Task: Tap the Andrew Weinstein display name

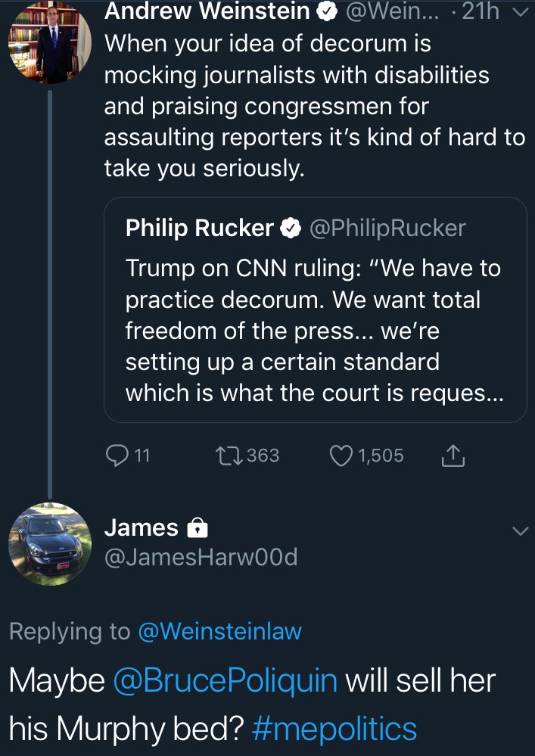Action: (207, 11)
